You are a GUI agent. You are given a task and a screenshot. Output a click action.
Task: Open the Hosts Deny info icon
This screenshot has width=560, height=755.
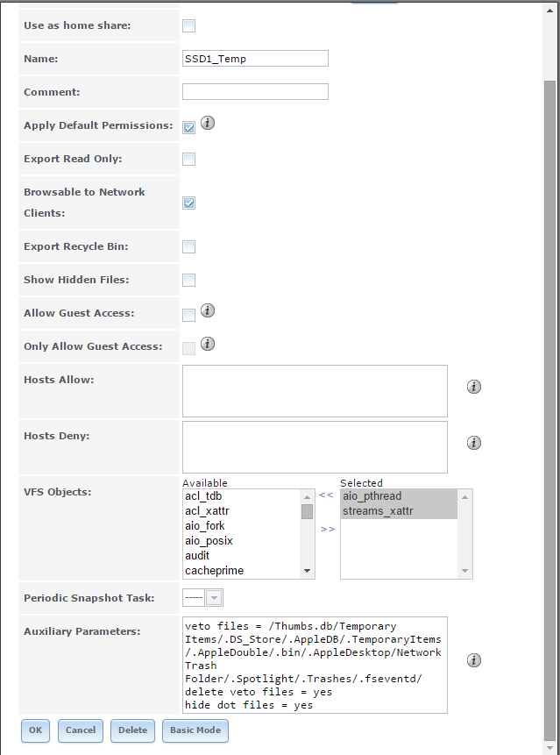pyautogui.click(x=474, y=443)
